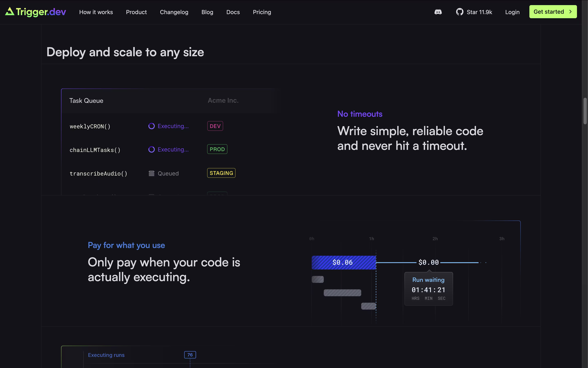Click the 76 executing runs marker

[190, 355]
